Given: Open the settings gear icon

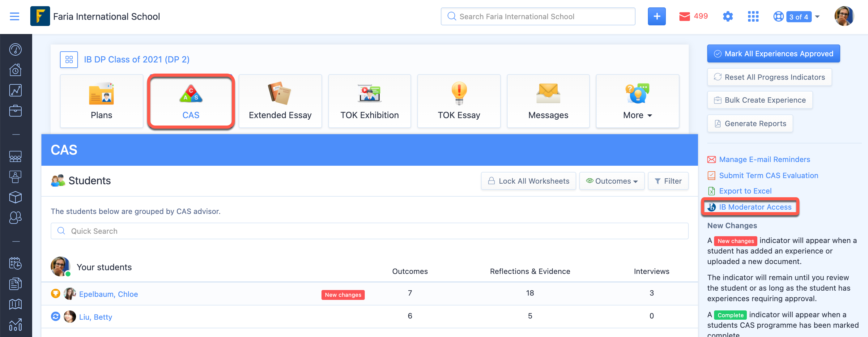Looking at the screenshot, I should (728, 16).
